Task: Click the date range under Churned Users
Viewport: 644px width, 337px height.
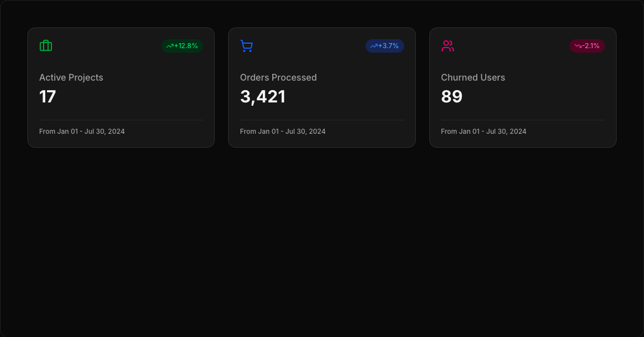Action: pos(484,132)
